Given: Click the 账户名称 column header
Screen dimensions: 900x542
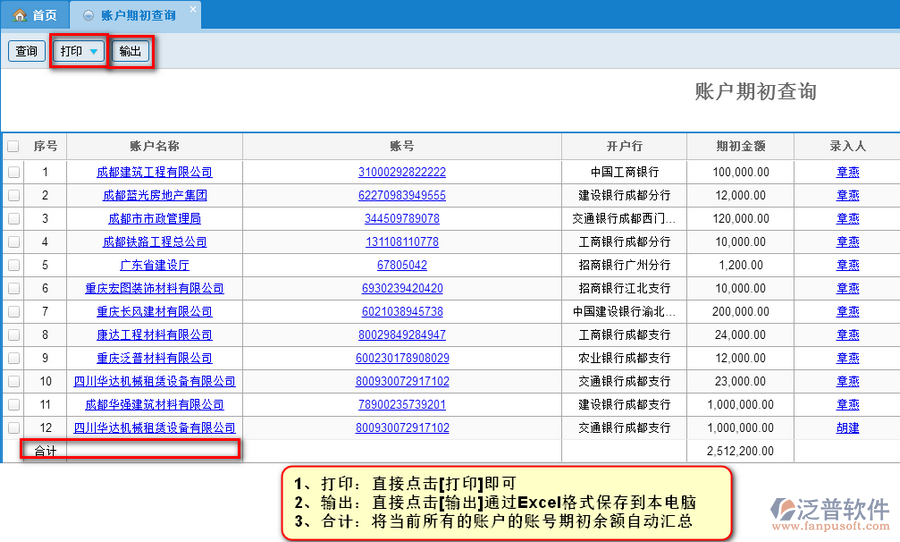Looking at the screenshot, I should [154, 146].
